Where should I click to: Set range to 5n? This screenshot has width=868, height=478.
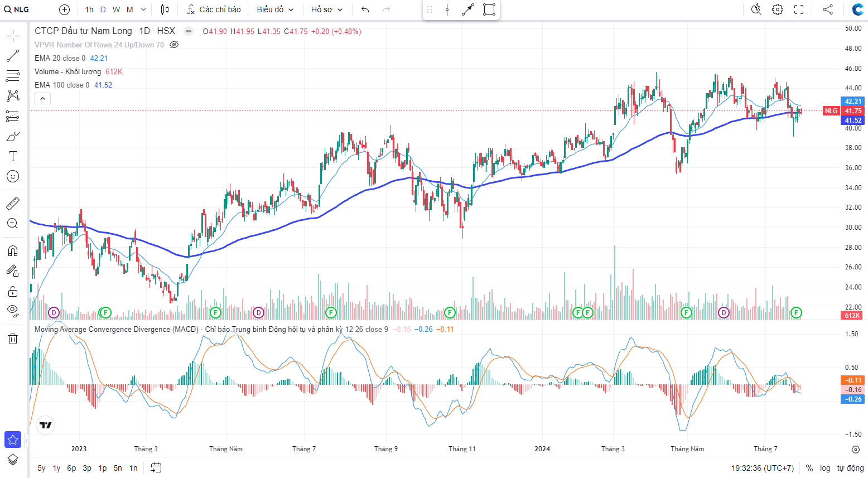click(118, 468)
